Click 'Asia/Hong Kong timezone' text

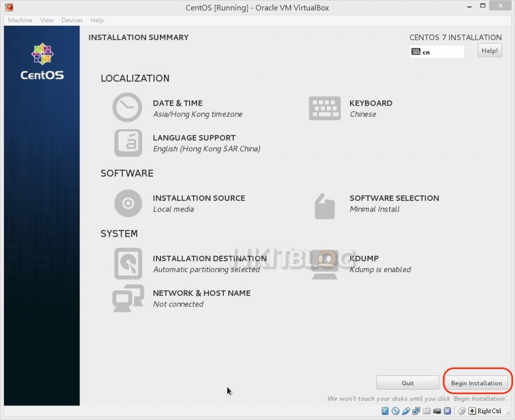coord(198,114)
